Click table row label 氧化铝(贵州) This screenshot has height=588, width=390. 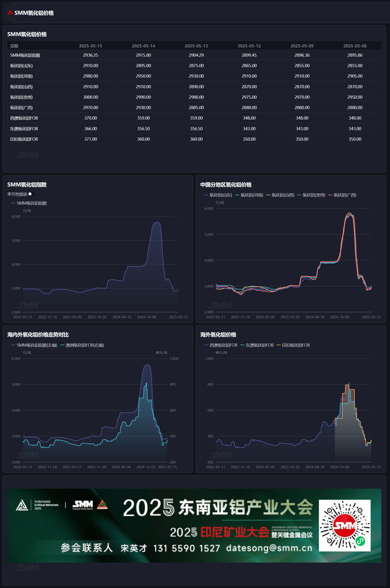[21, 97]
